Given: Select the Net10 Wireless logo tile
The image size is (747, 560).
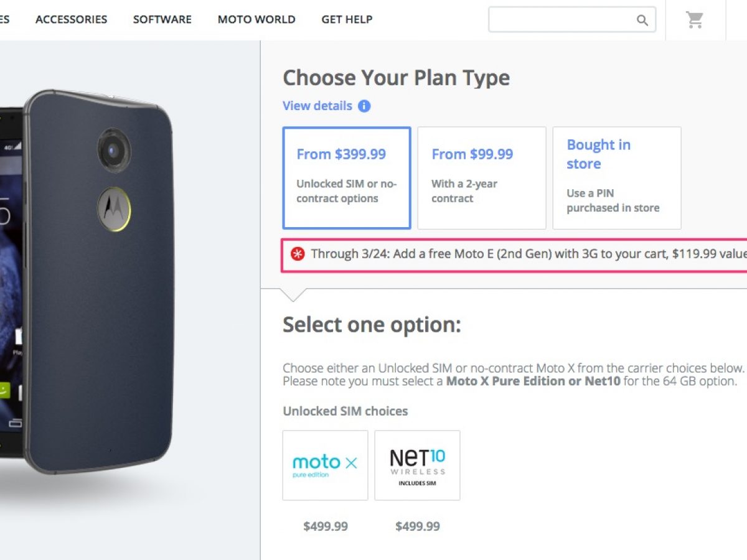Looking at the screenshot, I should pyautogui.click(x=417, y=465).
